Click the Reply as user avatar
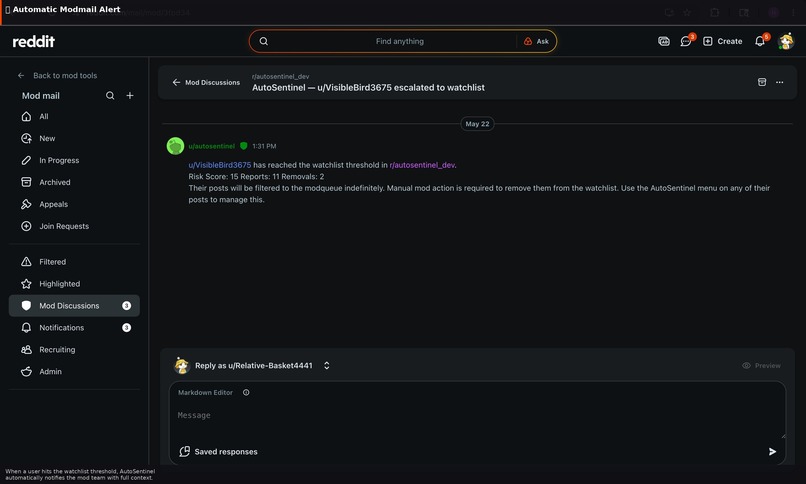806x484 pixels. coord(181,365)
